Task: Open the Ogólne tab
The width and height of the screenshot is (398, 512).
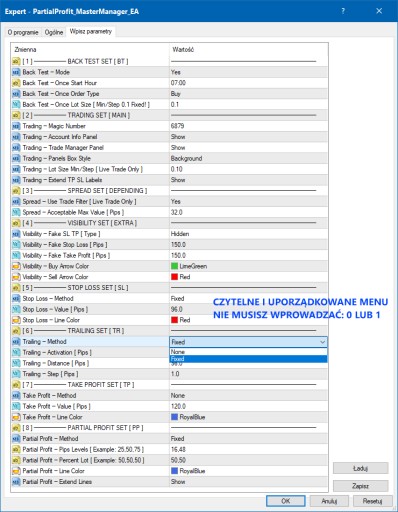Action: tap(54, 32)
